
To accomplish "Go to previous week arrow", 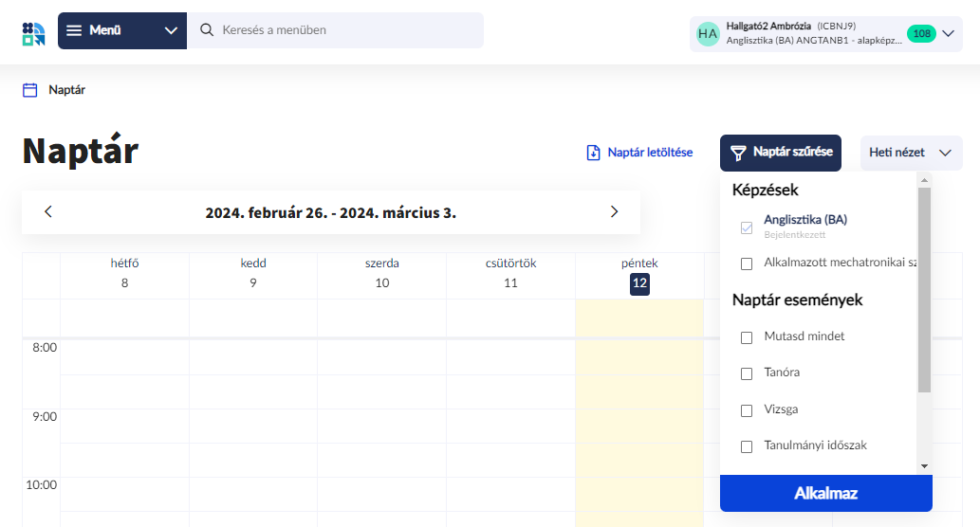I will (x=48, y=212).
